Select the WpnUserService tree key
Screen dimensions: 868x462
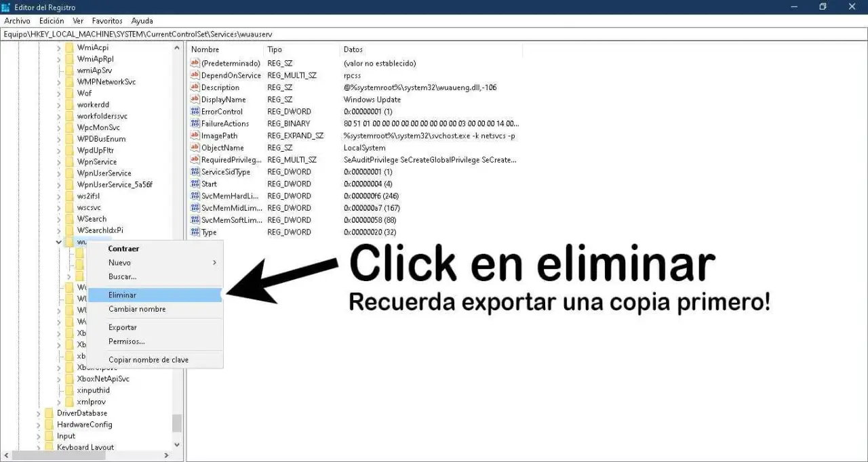pyautogui.click(x=104, y=173)
